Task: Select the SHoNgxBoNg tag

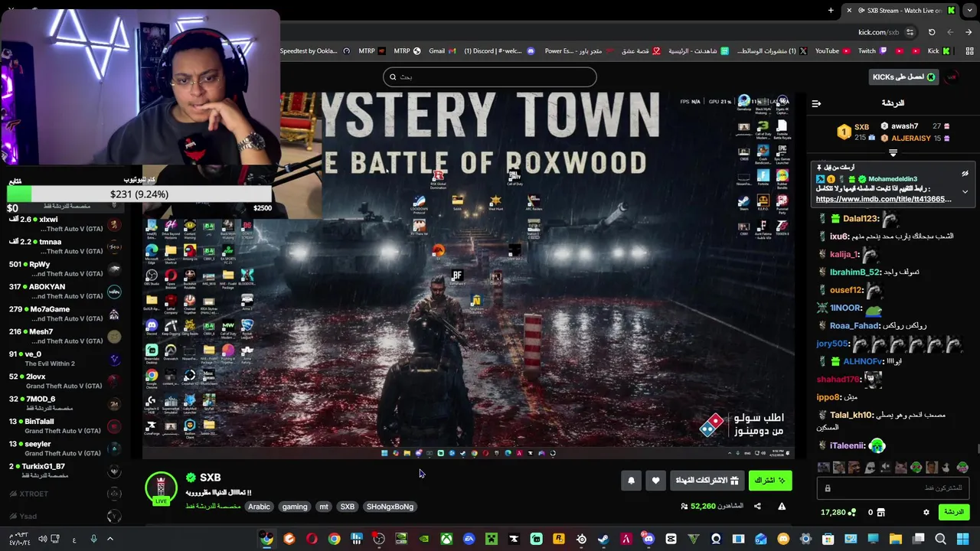Action: 390,507
